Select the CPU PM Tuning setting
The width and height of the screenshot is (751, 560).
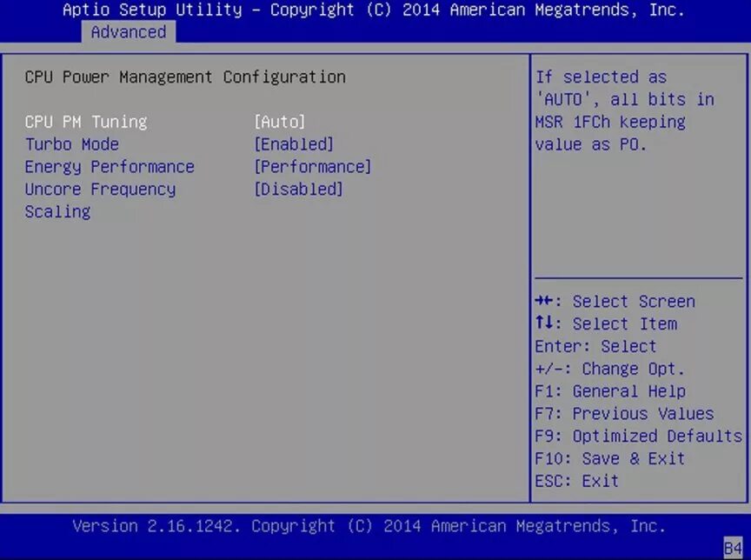(86, 122)
